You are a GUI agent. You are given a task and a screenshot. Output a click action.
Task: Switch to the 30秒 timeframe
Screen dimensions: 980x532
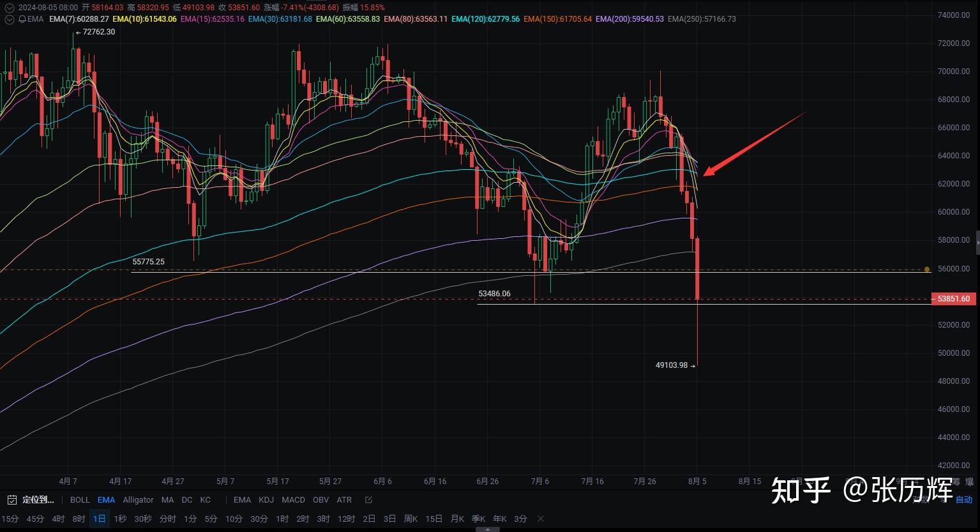tap(143, 519)
